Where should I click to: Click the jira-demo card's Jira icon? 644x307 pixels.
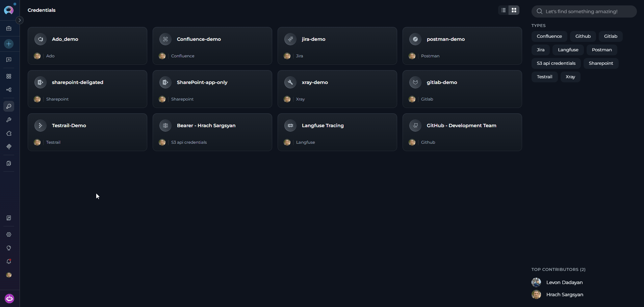(290, 39)
